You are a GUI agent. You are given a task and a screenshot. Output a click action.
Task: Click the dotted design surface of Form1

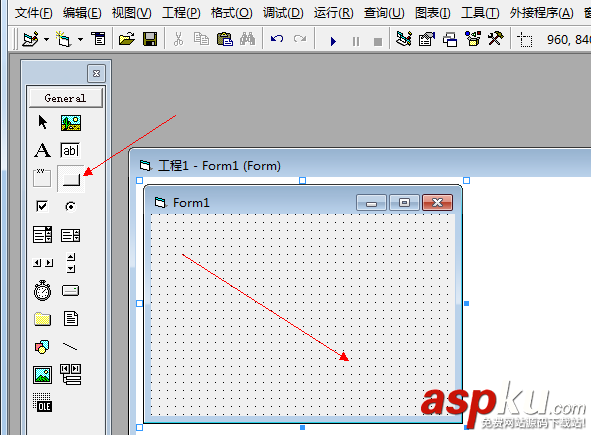click(x=303, y=315)
